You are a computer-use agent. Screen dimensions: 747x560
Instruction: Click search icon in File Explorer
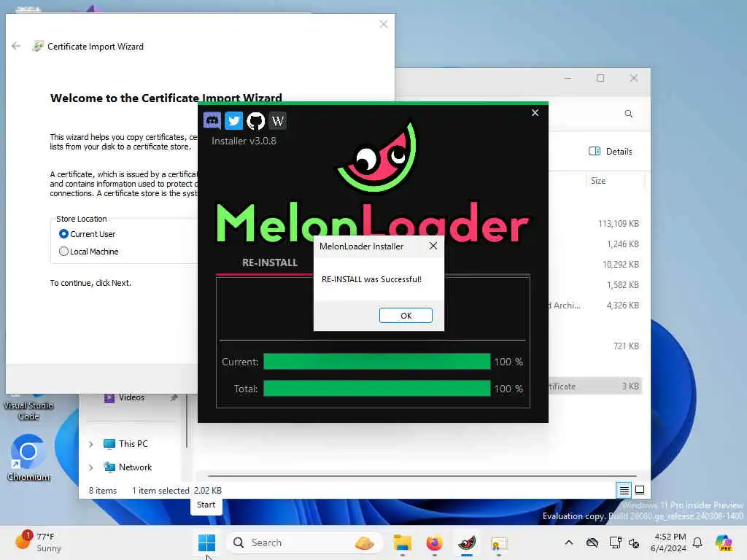(x=629, y=114)
